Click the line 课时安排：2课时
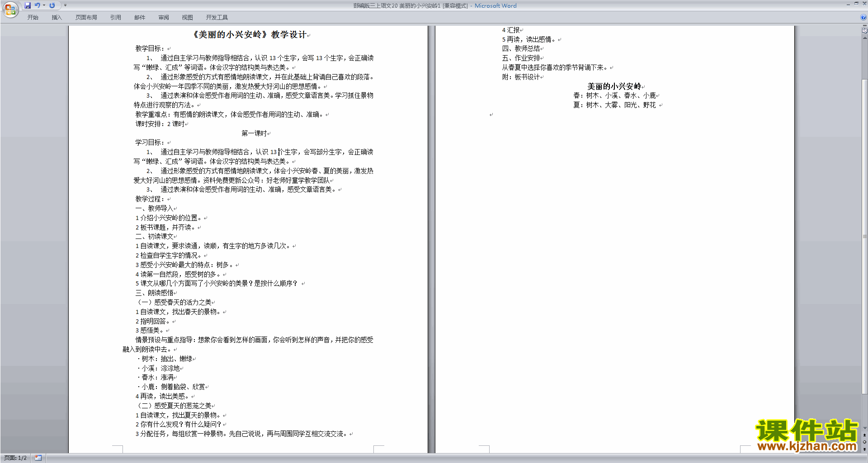The height and width of the screenshot is (463, 868). click(161, 124)
